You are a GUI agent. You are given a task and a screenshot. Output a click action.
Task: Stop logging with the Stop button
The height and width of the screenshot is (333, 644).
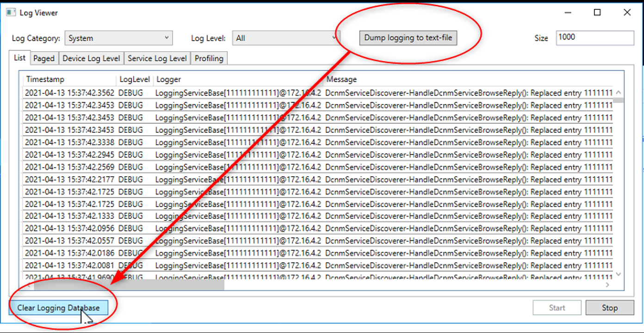[610, 308]
